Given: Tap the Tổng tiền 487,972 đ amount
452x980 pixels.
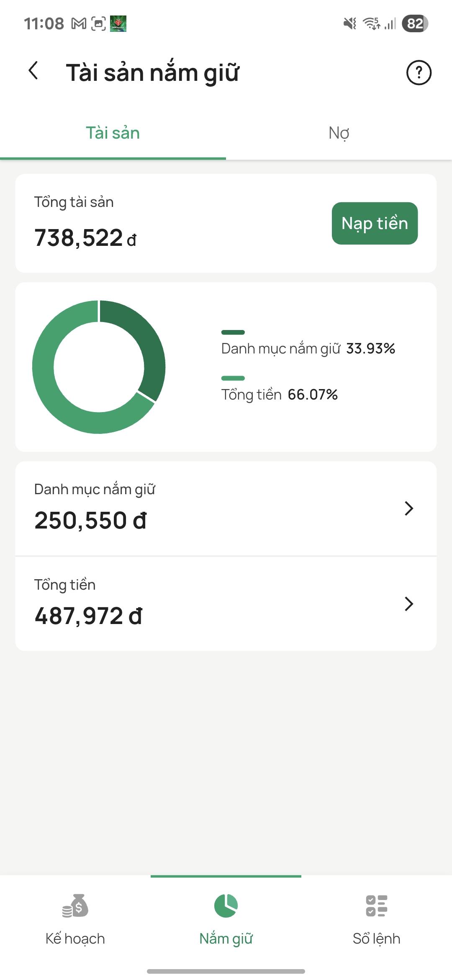Looking at the screenshot, I should point(88,616).
